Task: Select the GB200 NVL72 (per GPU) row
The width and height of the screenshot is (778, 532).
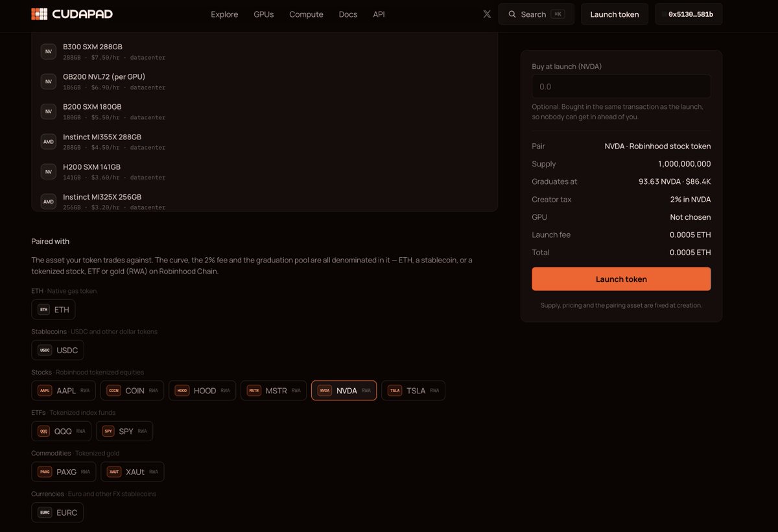Action: tap(265, 82)
